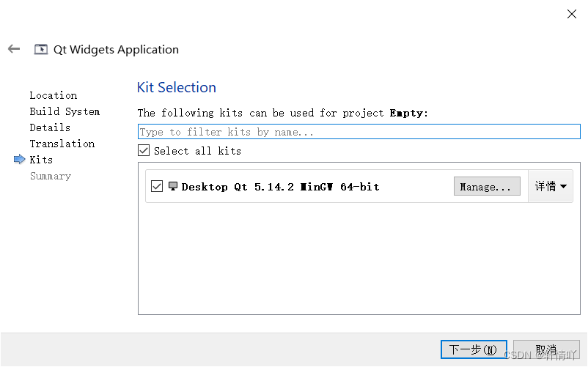Focus the Type to filter kits field
This screenshot has width=588, height=367.
click(359, 132)
